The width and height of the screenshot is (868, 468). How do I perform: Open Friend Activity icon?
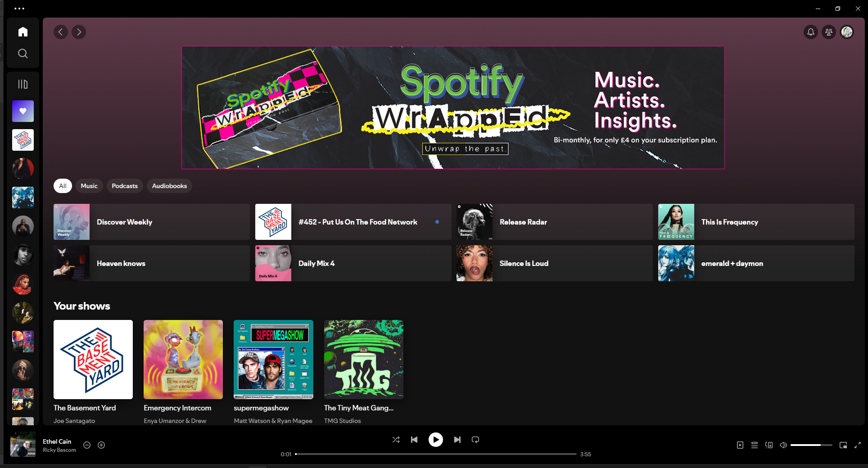coord(829,32)
